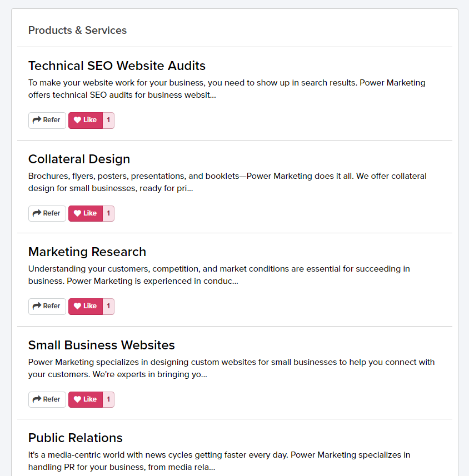Click the Like button on Marketing Research

coord(84,306)
